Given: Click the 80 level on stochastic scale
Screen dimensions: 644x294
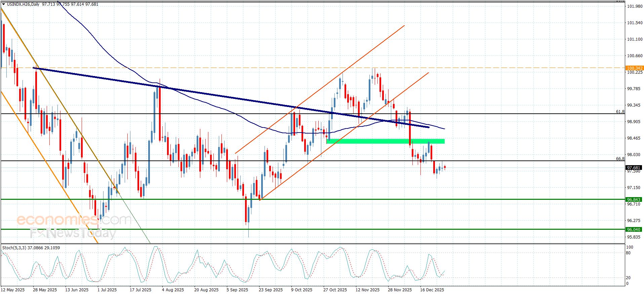Looking at the screenshot, I should coord(628,253).
